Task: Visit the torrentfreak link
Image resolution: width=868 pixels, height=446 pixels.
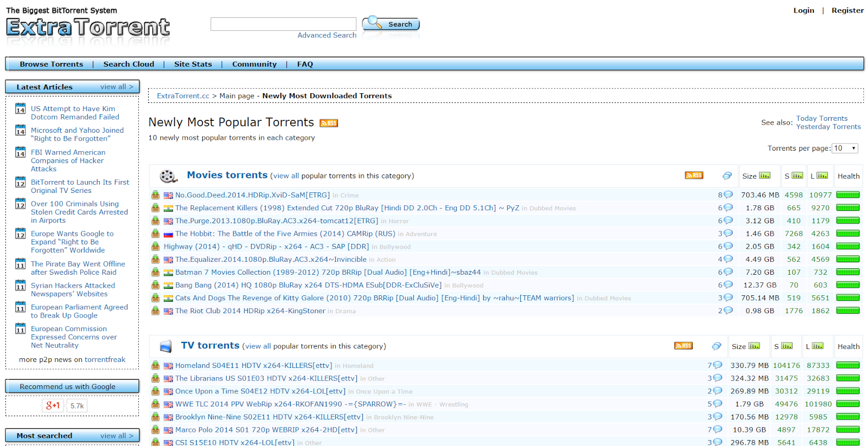Action: click(x=105, y=359)
